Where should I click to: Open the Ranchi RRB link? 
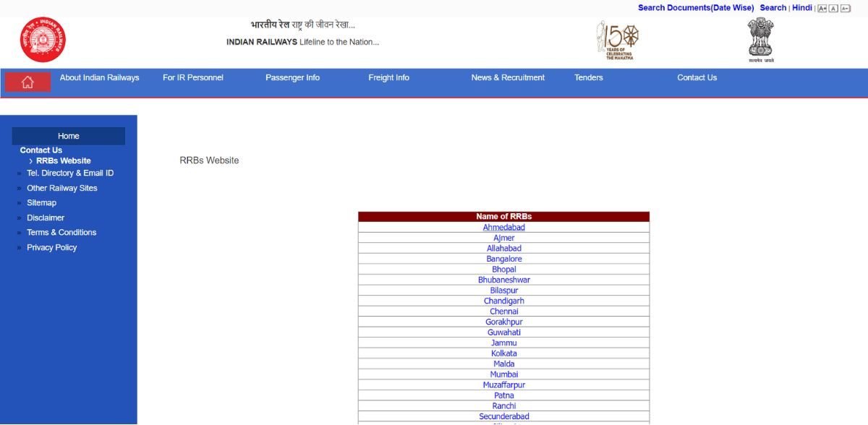click(x=504, y=405)
